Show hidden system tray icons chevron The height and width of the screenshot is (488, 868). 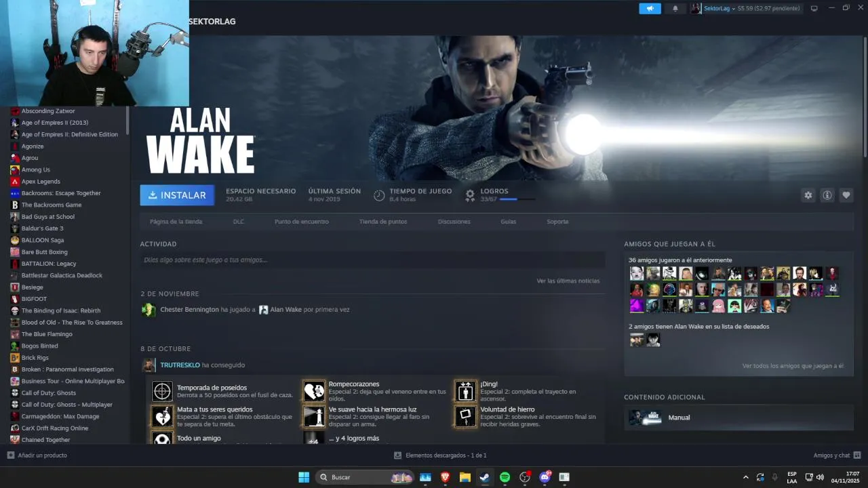click(746, 477)
